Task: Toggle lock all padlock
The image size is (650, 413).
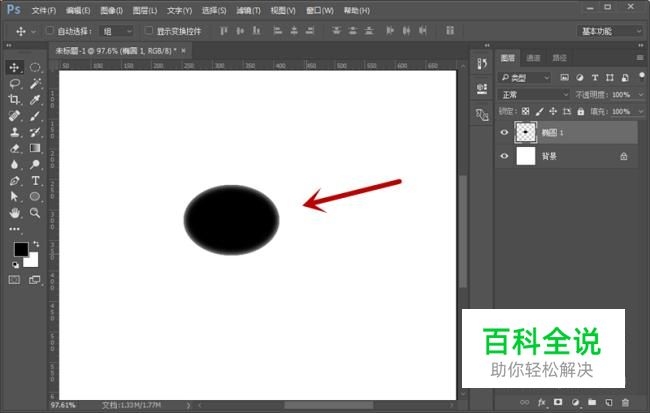Action: tap(581, 111)
